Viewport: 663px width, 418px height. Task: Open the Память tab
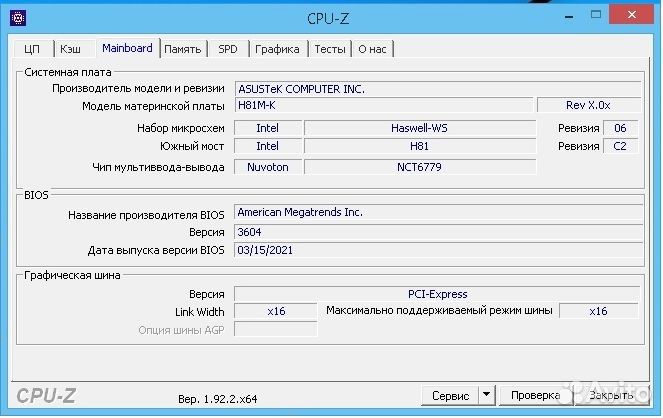point(183,49)
